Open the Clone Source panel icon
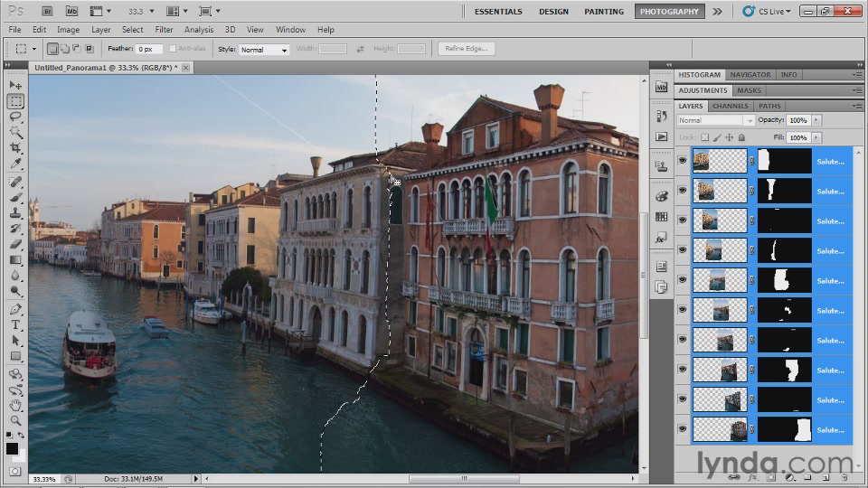The image size is (868, 488). 662,165
